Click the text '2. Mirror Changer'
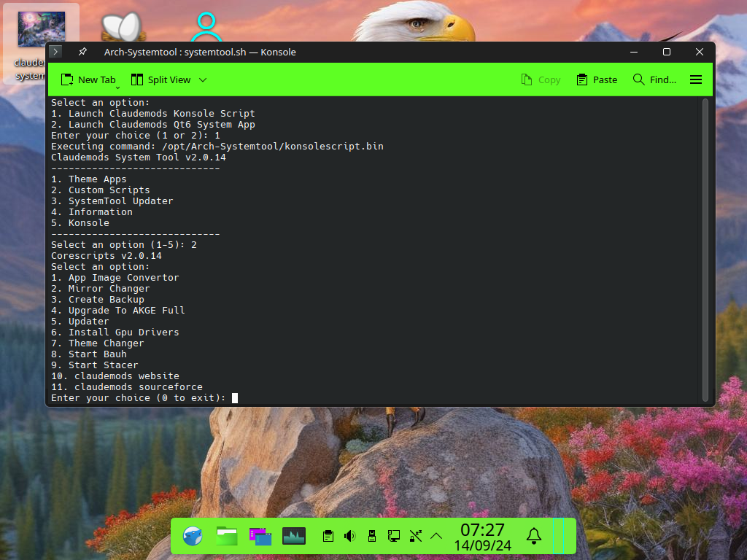The width and height of the screenshot is (747, 560). point(101,289)
